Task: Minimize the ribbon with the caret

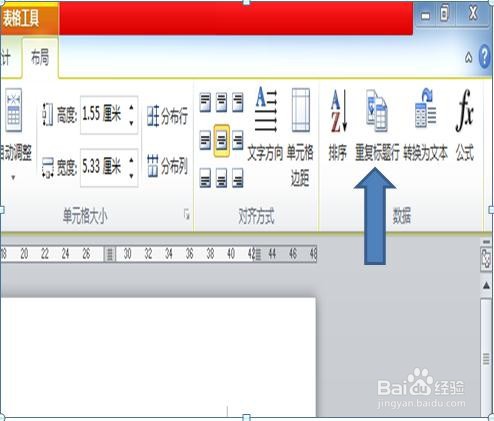Action: coord(468,58)
